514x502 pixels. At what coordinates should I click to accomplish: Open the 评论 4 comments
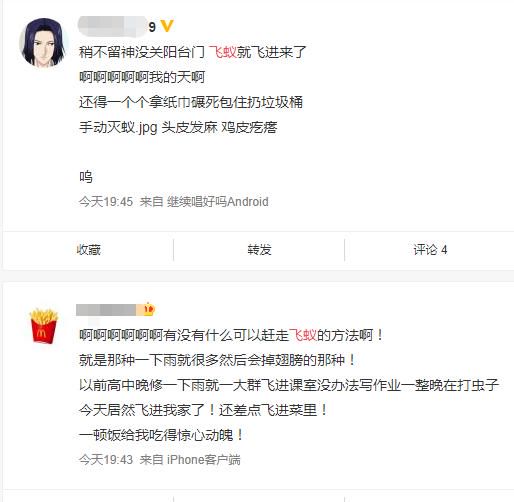[430, 250]
